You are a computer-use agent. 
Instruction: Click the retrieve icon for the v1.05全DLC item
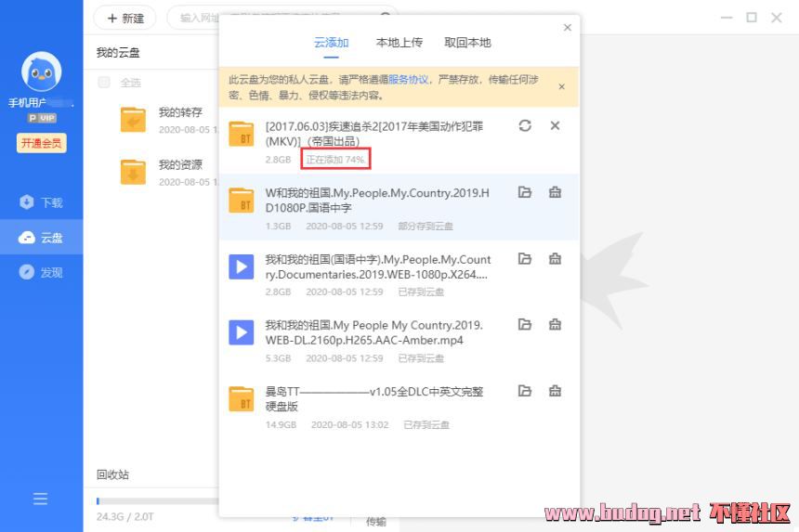(555, 392)
